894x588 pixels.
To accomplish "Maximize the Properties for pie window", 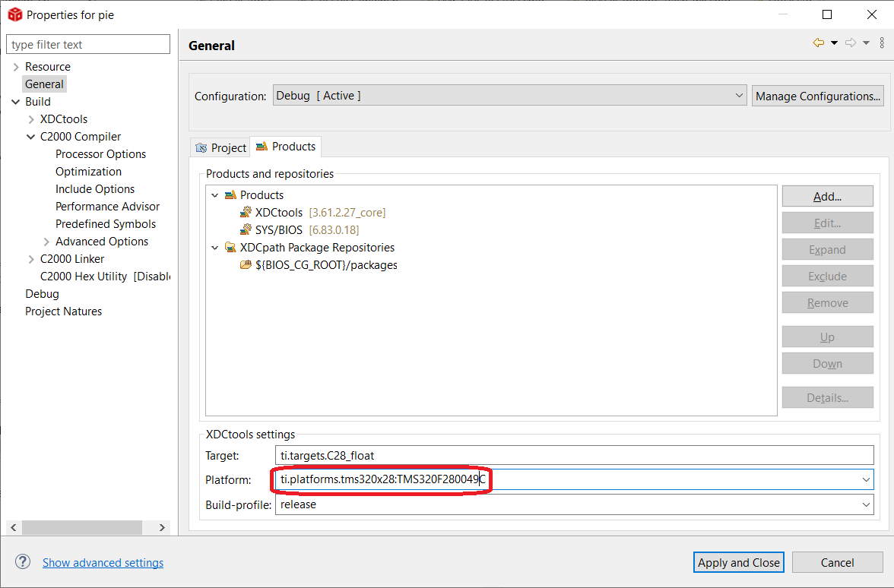I will pos(827,15).
